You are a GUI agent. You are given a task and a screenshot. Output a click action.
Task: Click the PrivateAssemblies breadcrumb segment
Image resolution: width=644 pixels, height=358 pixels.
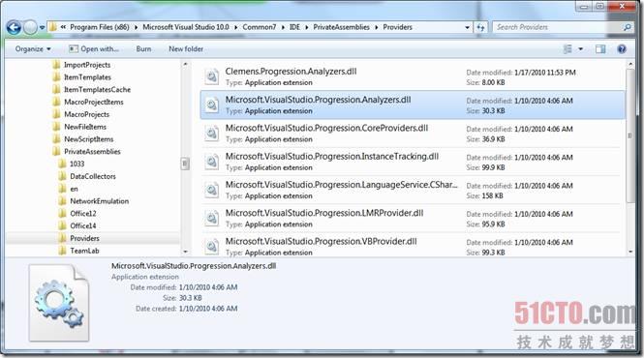(341, 27)
